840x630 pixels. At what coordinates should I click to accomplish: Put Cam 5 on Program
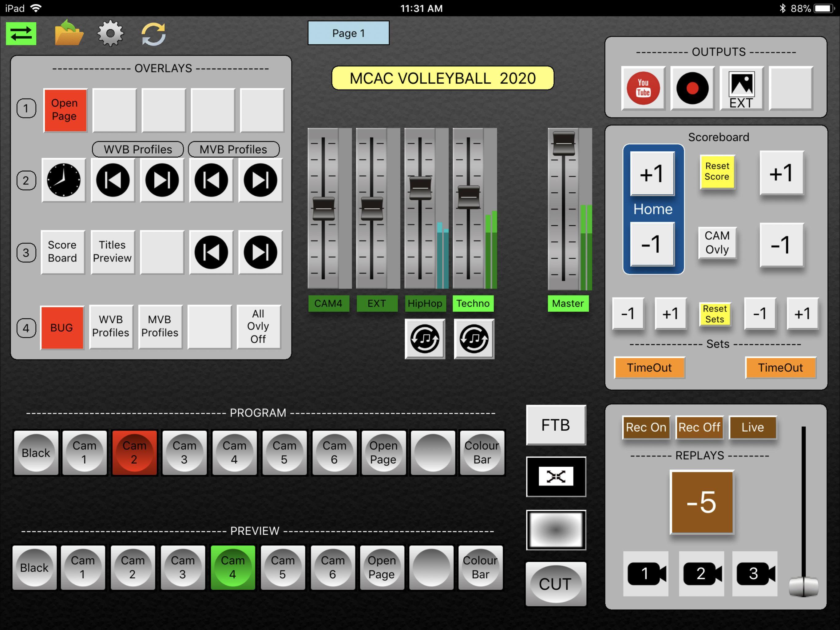[284, 453]
